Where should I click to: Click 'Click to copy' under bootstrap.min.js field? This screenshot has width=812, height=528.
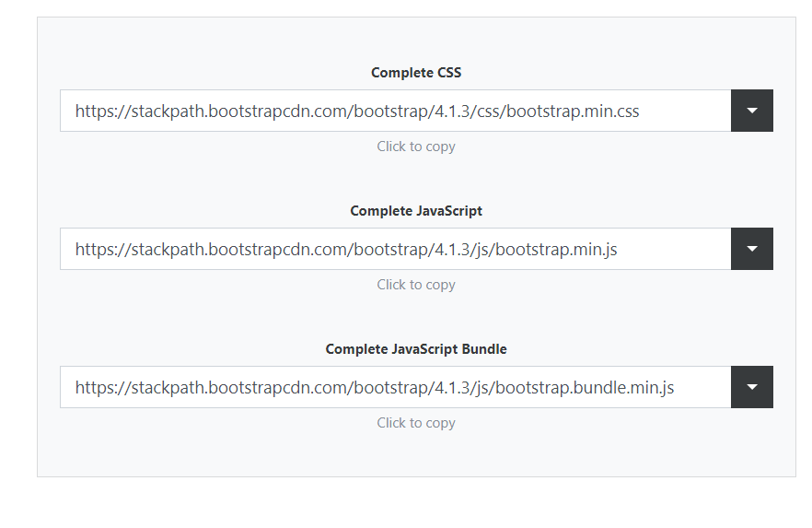pos(416,285)
